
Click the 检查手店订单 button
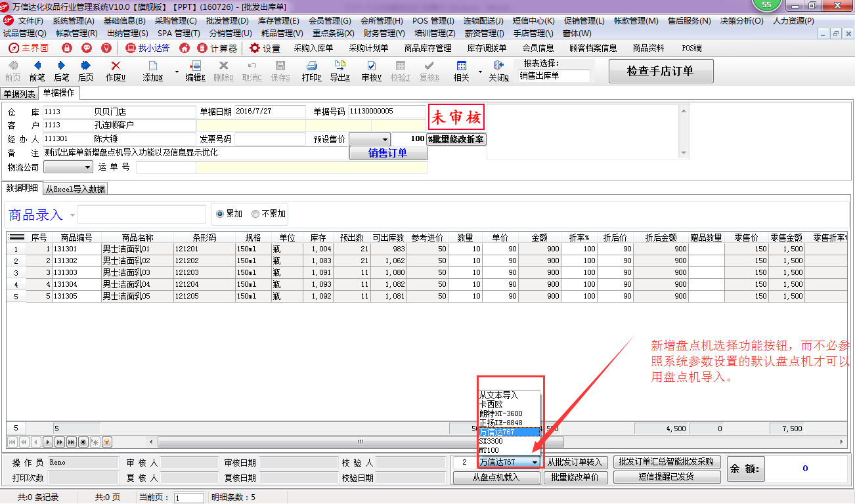point(661,71)
